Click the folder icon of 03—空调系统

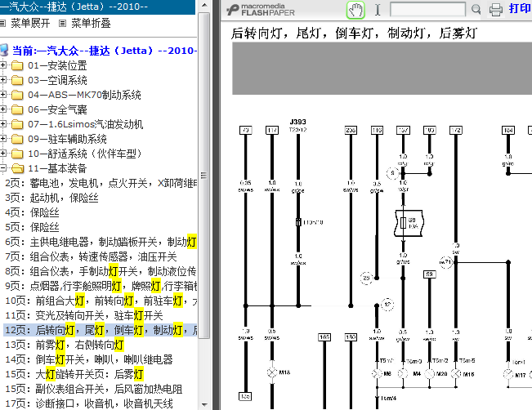(17, 80)
